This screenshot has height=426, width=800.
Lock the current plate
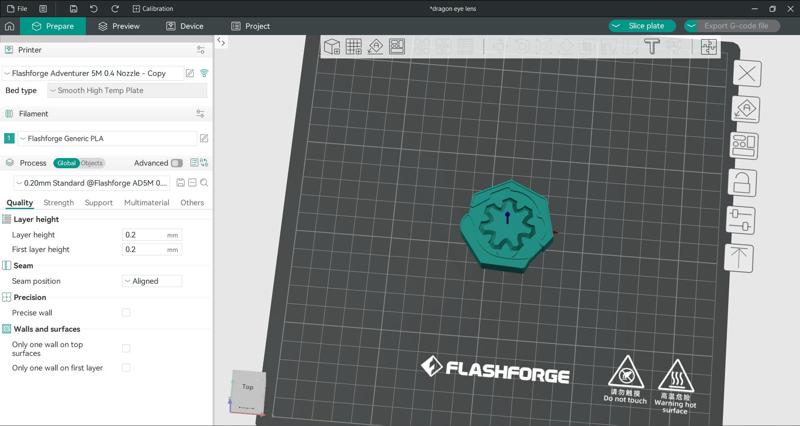[x=741, y=183]
